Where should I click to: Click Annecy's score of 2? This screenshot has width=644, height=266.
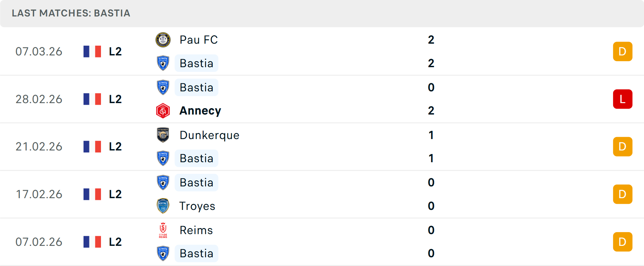[431, 111]
